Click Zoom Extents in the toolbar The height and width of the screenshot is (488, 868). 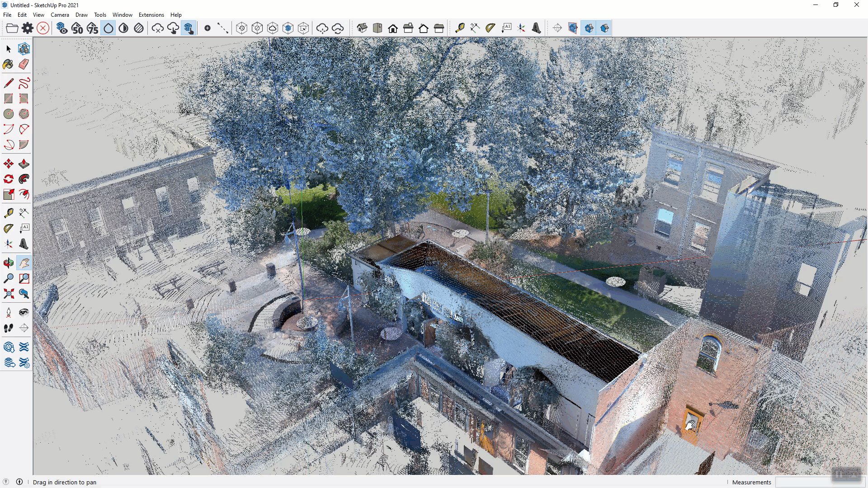click(x=8, y=294)
